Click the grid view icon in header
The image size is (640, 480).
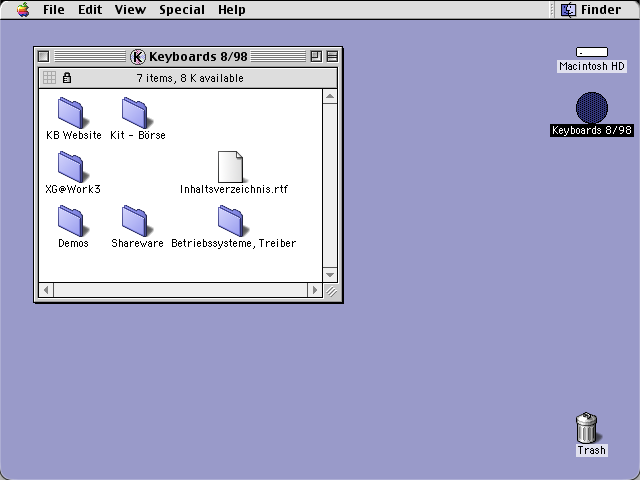point(49,78)
